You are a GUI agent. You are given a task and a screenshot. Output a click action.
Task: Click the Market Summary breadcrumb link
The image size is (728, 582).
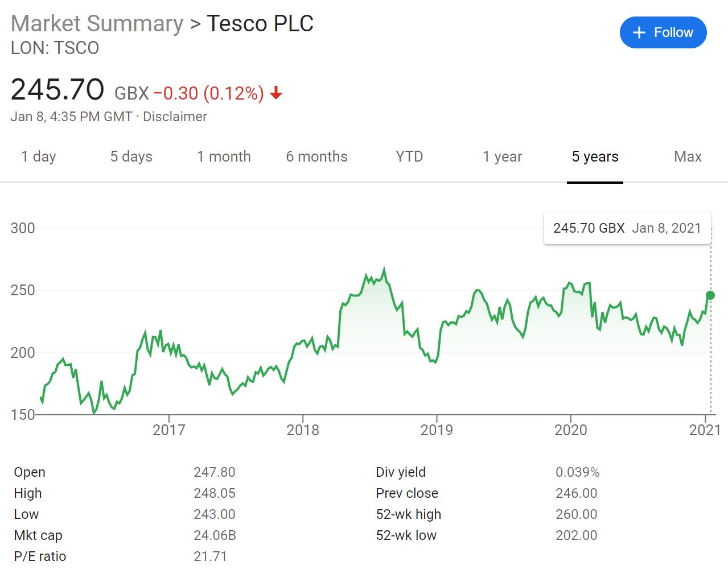(97, 23)
